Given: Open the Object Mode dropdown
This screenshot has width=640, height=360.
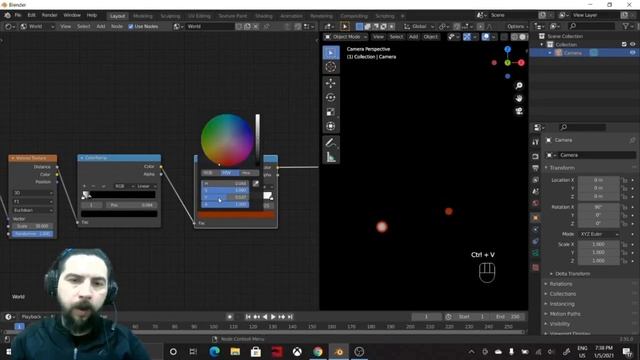Looking at the screenshot, I should coord(346,37).
